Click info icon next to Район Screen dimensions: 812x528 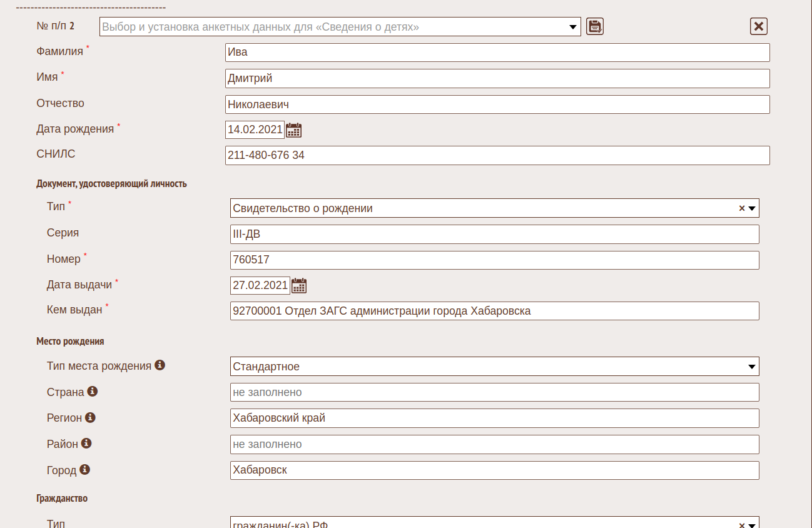(86, 443)
